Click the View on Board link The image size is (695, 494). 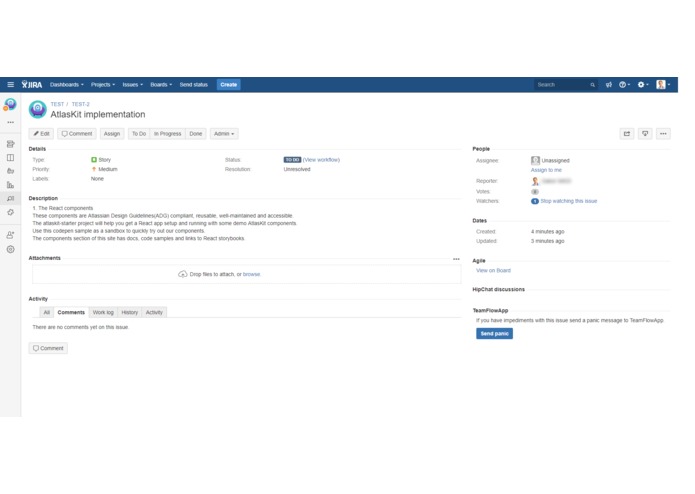click(493, 270)
